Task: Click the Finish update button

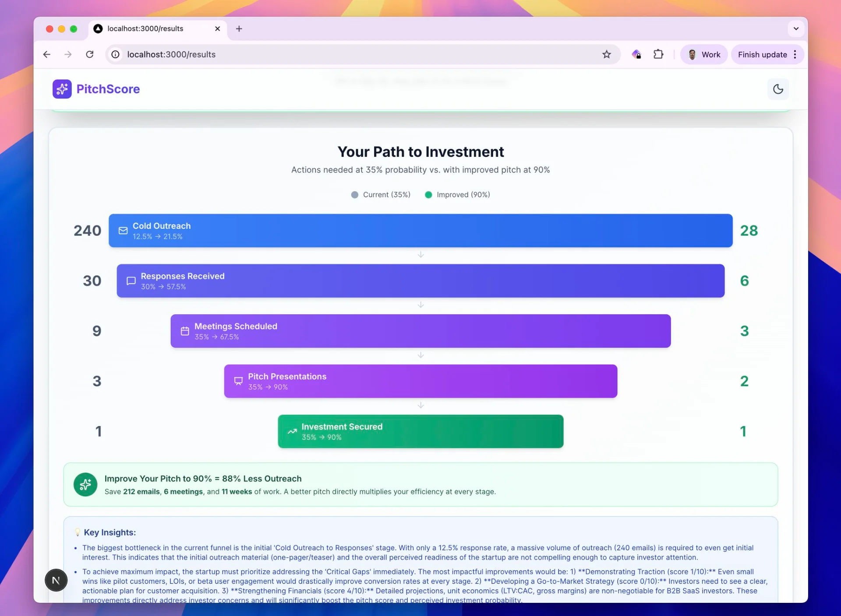Action: pyautogui.click(x=762, y=55)
